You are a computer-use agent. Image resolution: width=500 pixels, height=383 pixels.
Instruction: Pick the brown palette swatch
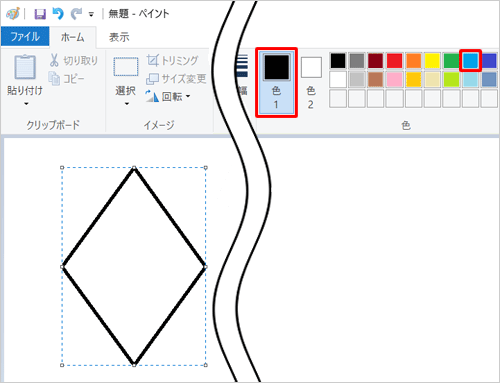[x=376, y=79]
